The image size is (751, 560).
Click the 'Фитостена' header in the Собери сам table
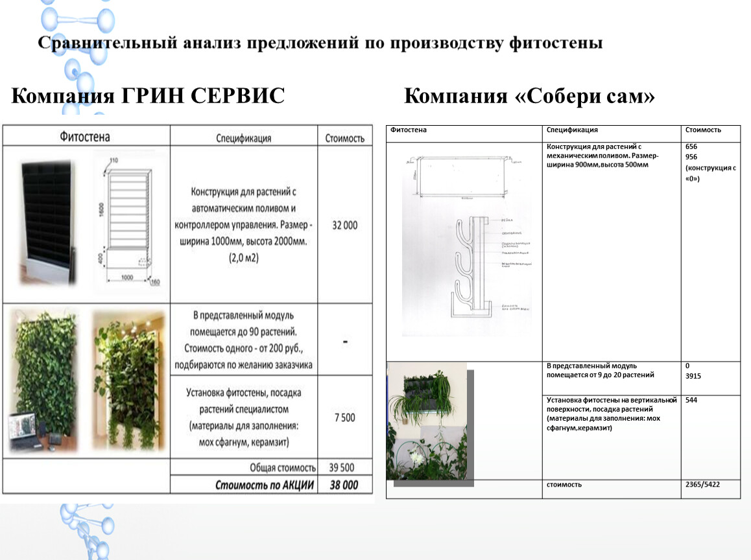(408, 130)
